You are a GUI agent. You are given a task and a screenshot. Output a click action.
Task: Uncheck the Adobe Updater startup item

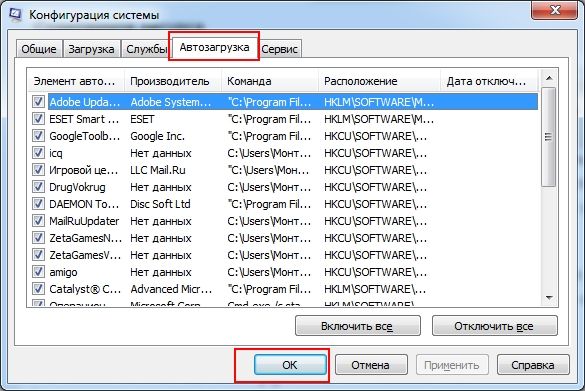pyautogui.click(x=38, y=101)
